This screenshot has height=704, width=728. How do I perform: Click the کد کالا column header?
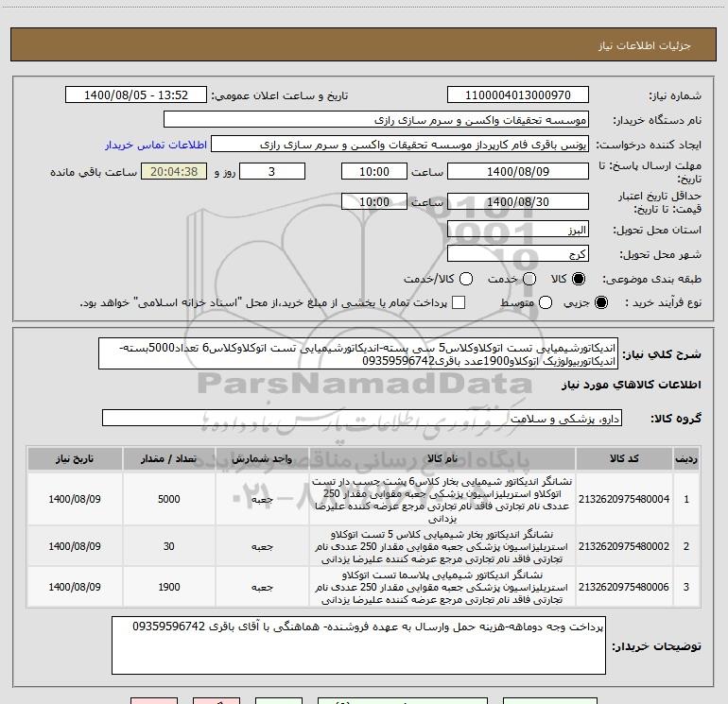[x=624, y=459]
